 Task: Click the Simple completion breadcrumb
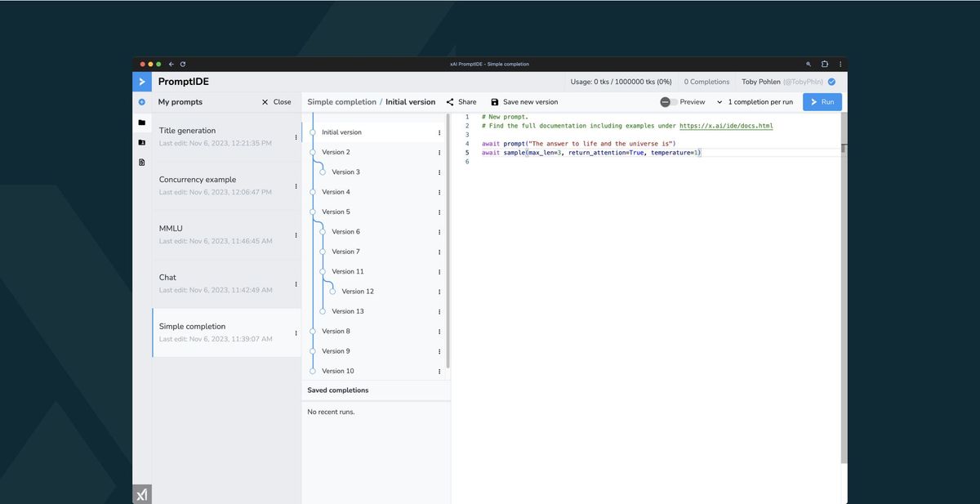pos(341,102)
